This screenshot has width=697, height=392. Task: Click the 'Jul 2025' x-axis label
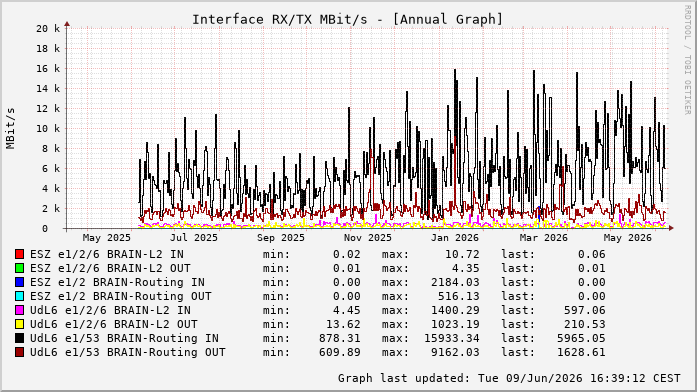(x=194, y=238)
